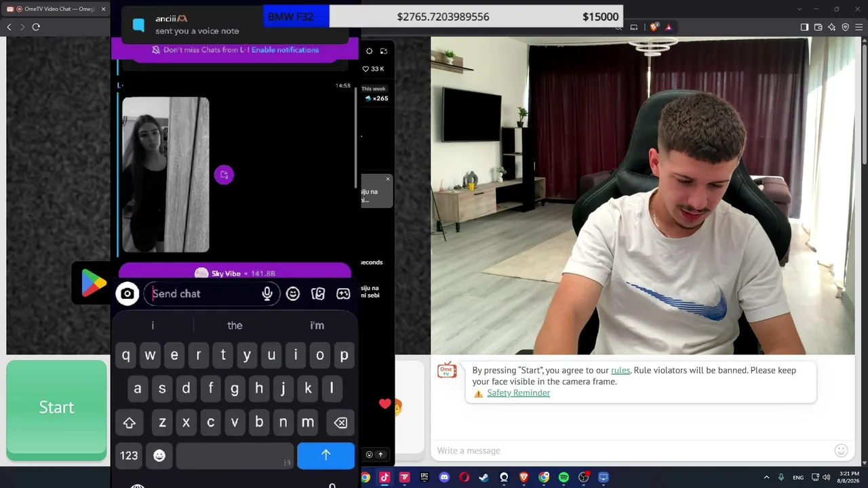
Task: Click the browser reload icon
Action: tap(36, 26)
